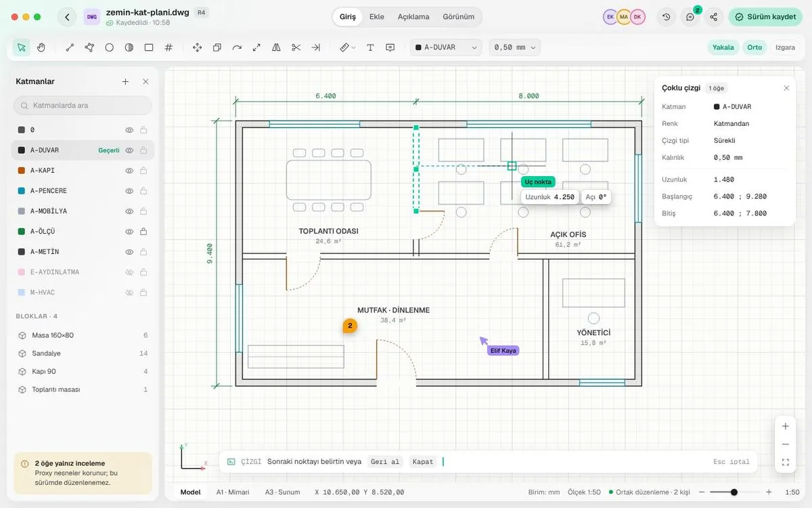Zoom out with canvas minus button
Viewport: 812px width, 508px height.
(x=786, y=444)
